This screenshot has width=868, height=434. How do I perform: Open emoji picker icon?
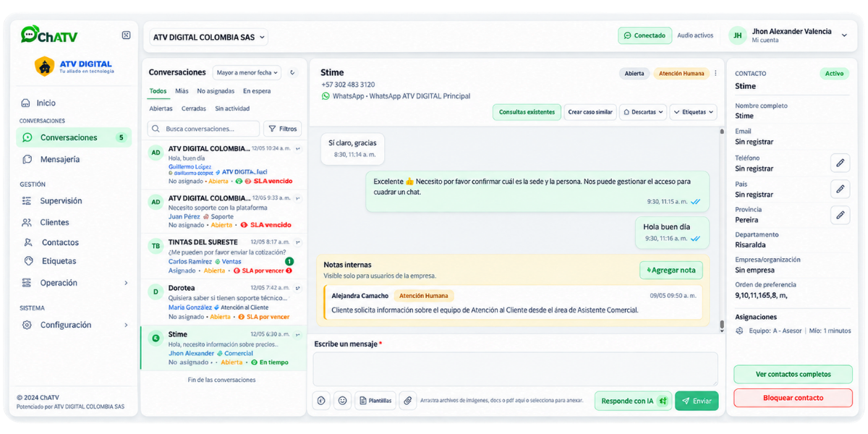[x=343, y=401]
